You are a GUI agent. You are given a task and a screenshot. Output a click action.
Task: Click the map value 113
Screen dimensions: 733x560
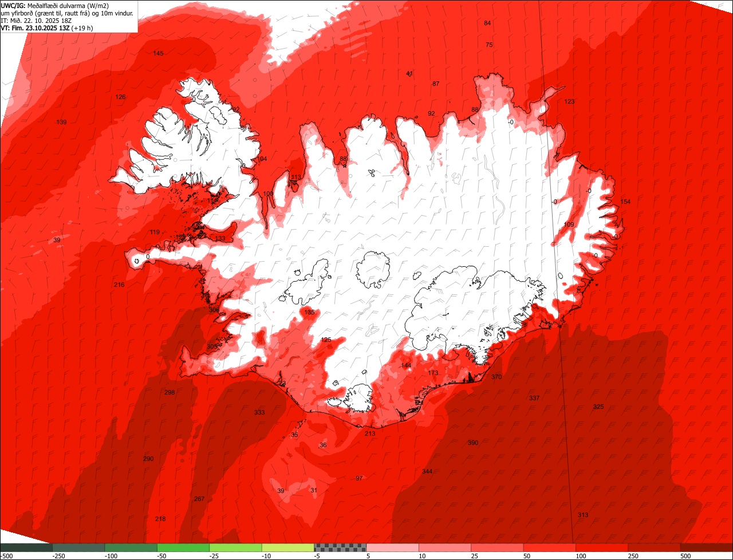296,177
